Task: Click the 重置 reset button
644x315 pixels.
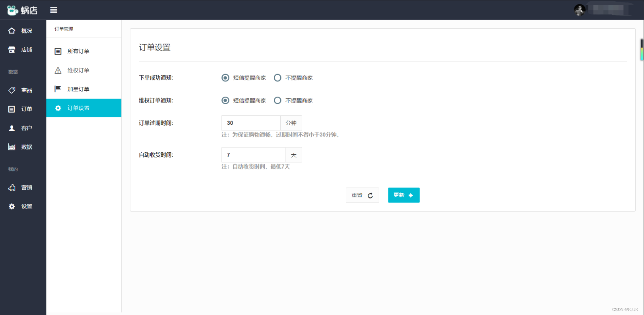Action: pyautogui.click(x=362, y=195)
